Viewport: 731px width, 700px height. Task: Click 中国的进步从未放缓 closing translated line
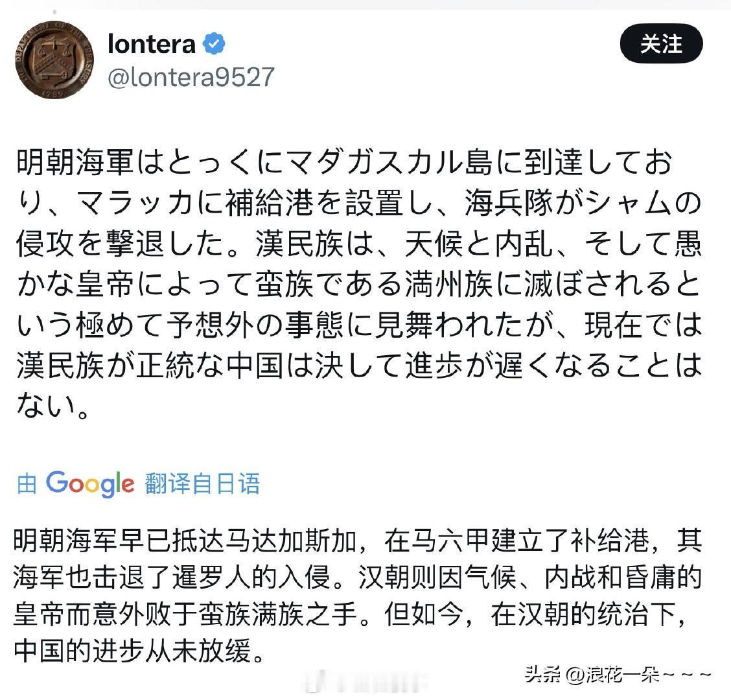[133, 651]
